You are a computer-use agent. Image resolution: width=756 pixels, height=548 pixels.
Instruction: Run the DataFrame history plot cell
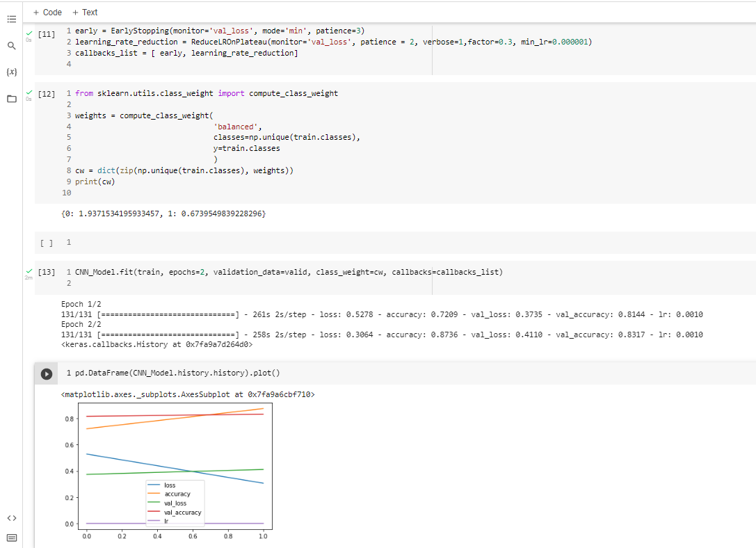pyautogui.click(x=46, y=373)
